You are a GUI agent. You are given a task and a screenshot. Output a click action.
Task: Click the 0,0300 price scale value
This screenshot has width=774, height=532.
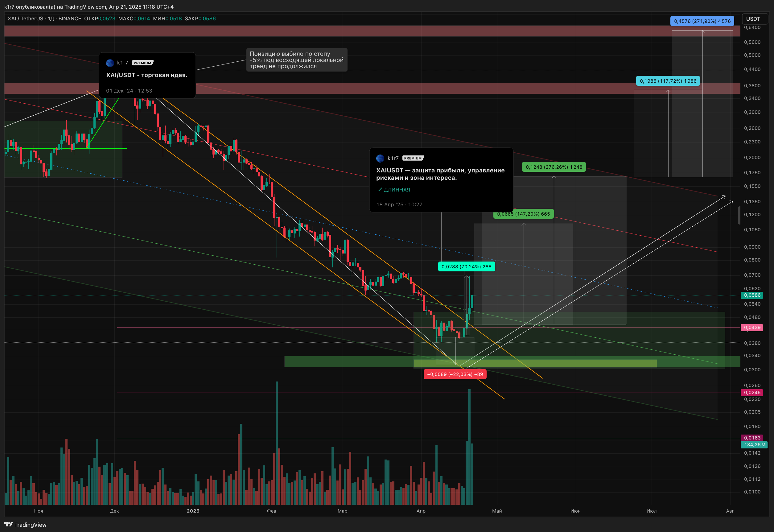[x=752, y=370]
